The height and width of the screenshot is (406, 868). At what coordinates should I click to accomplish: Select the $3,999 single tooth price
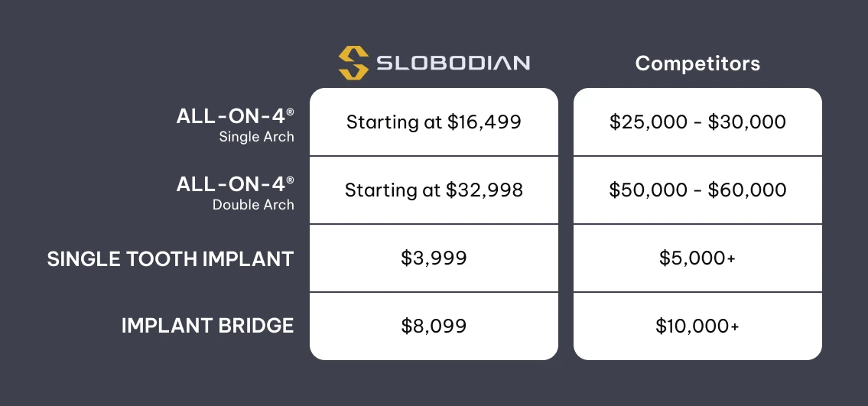[x=434, y=258]
